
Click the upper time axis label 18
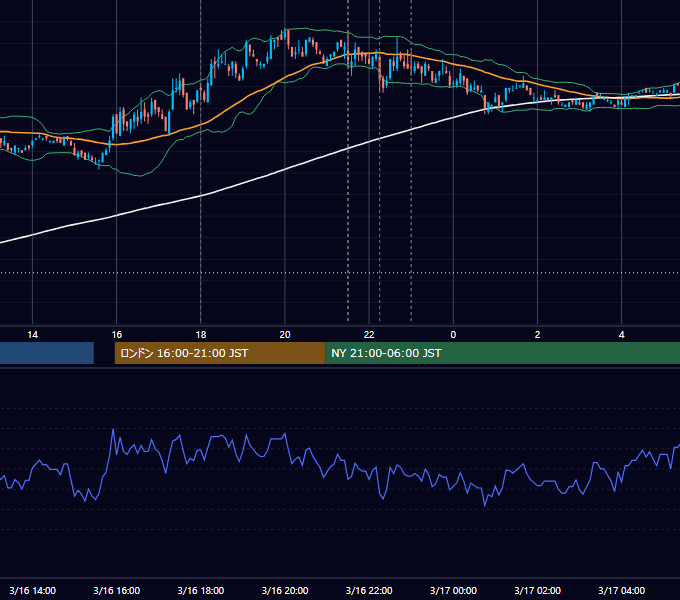[201, 335]
